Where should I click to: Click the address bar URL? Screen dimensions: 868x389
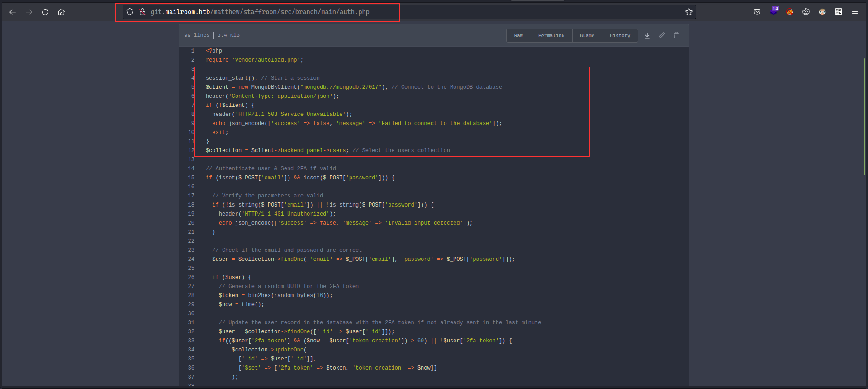point(260,12)
